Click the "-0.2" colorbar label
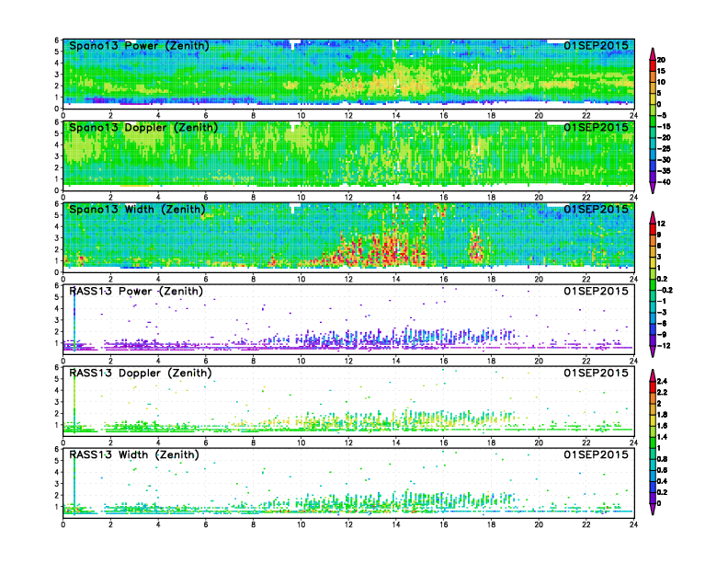The image size is (728, 563). click(665, 290)
